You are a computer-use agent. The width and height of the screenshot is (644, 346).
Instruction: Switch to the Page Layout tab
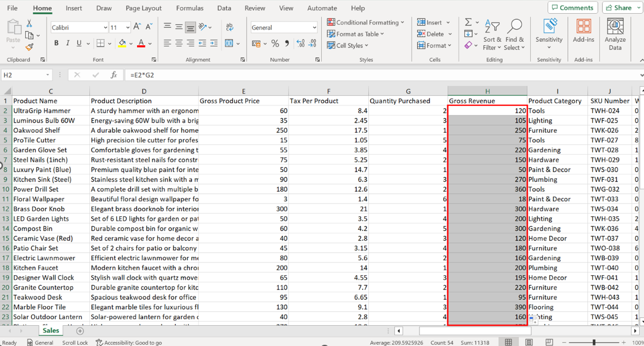[144, 8]
